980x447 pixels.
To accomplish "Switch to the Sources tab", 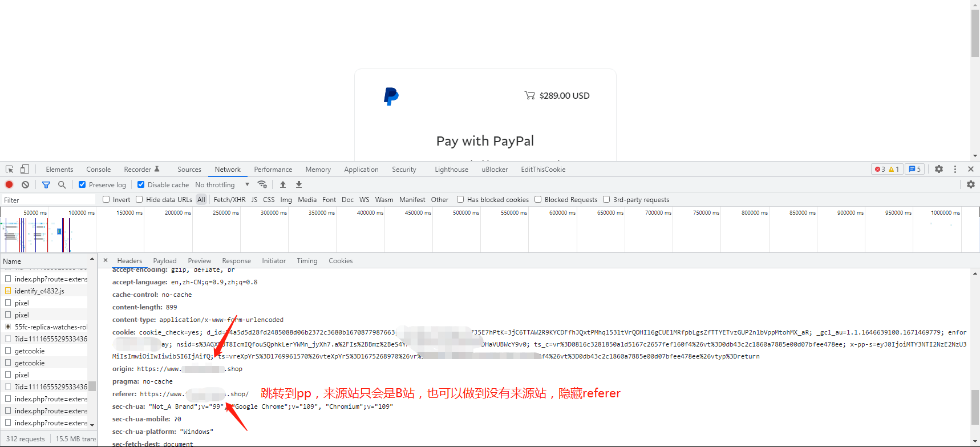I will (x=189, y=170).
